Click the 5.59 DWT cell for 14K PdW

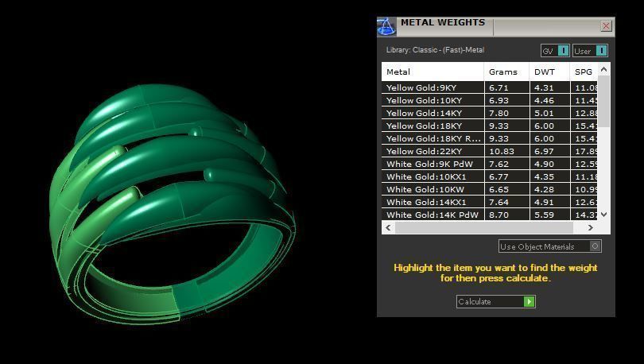click(x=549, y=215)
